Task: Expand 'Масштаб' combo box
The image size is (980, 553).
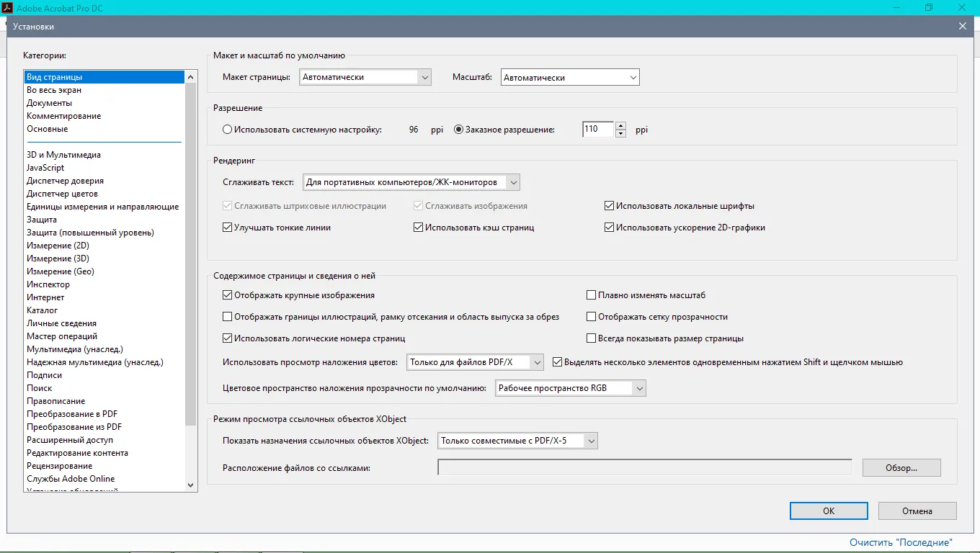Action: coord(570,77)
